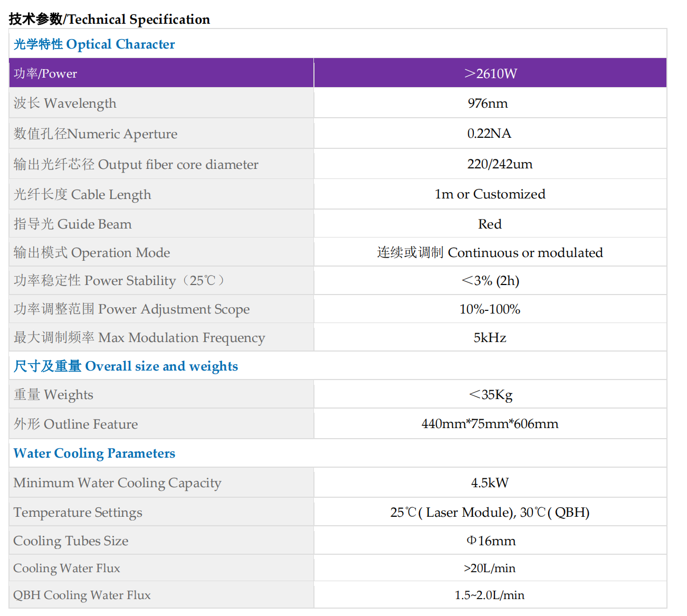This screenshot has width=687, height=616.
Task: Click the 220/242um core diameter value
Action: pyautogui.click(x=500, y=164)
